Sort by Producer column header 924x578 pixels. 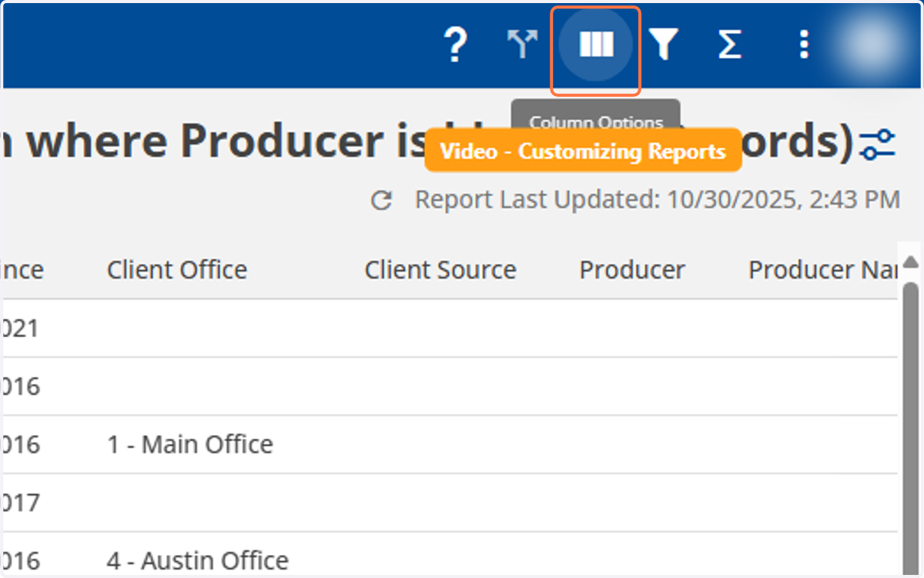click(632, 270)
